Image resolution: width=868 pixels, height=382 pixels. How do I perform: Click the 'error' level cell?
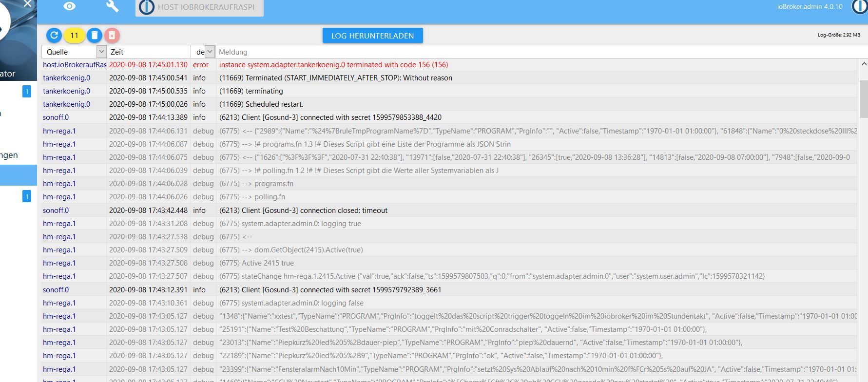[x=201, y=64]
